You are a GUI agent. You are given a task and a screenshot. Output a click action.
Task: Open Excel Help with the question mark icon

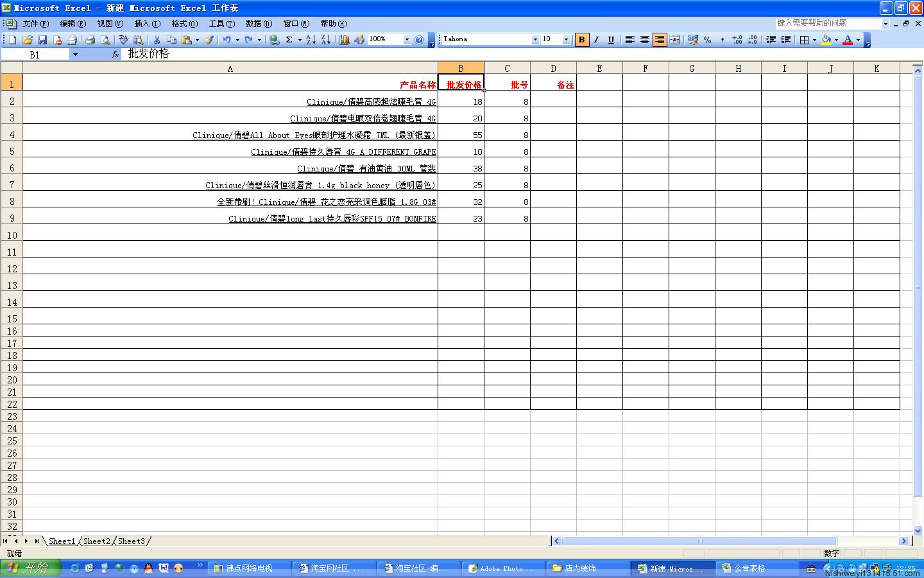(x=419, y=40)
